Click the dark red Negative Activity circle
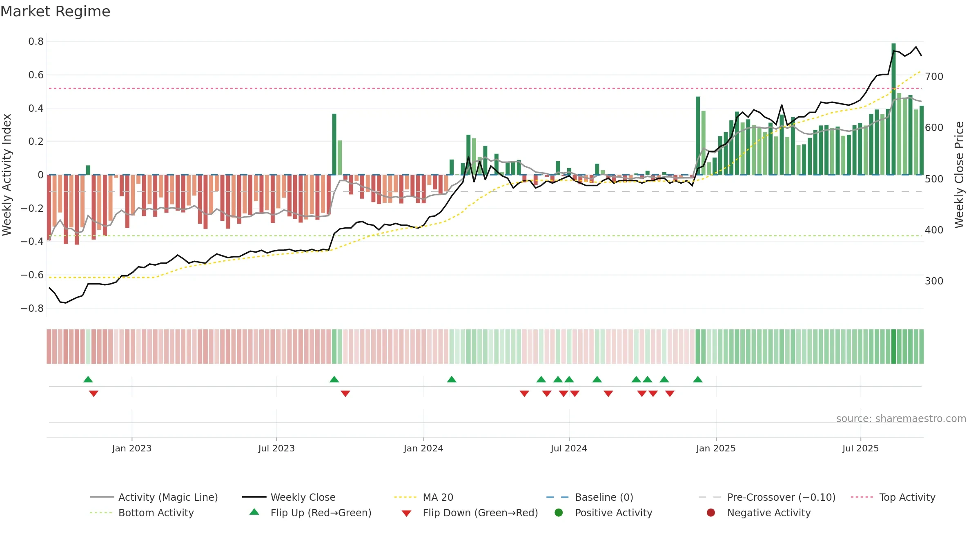The image size is (980, 551). coord(711,513)
